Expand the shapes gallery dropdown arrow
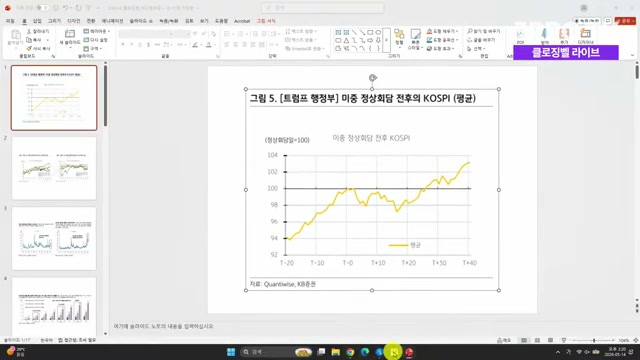 click(387, 40)
